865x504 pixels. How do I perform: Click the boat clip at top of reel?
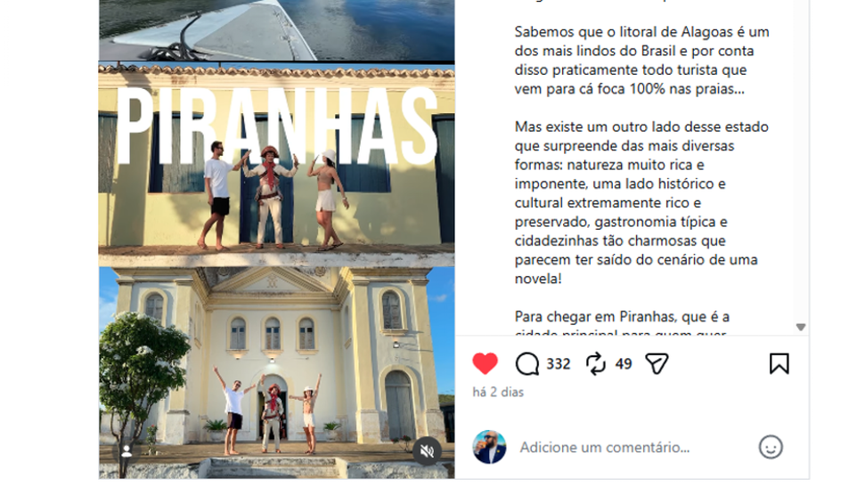coord(276,30)
